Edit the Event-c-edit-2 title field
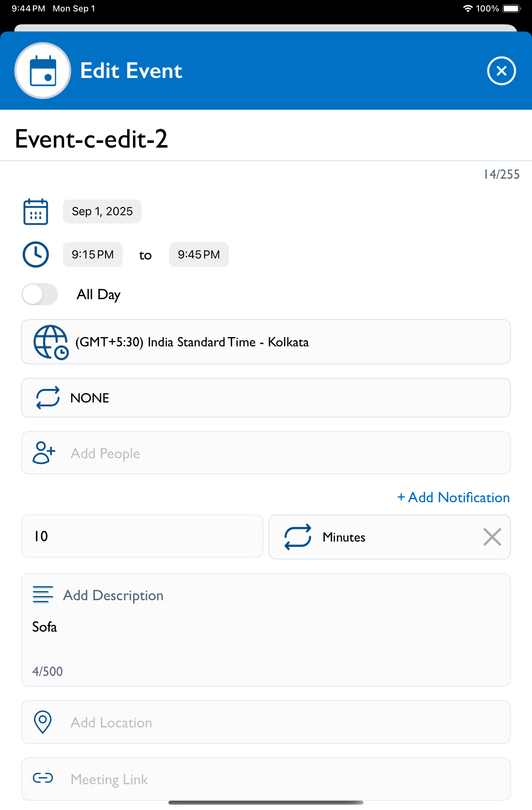Viewport: 532px width, 810px height. click(266, 139)
